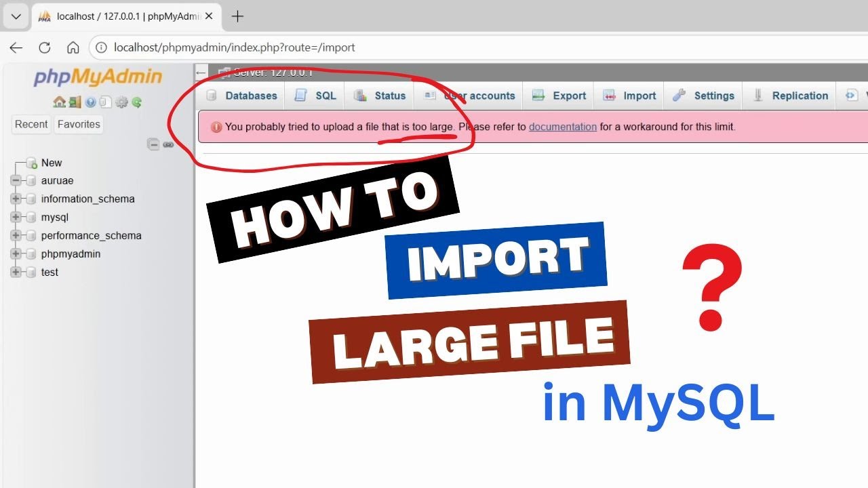868x488 pixels.
Task: Hide navigation panel with the left arrow
Action: click(x=201, y=73)
